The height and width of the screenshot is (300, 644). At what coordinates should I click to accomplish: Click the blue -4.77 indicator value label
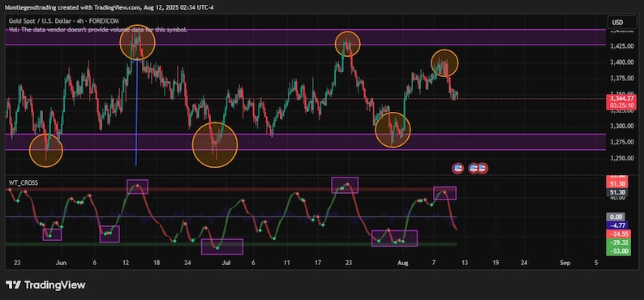618,225
